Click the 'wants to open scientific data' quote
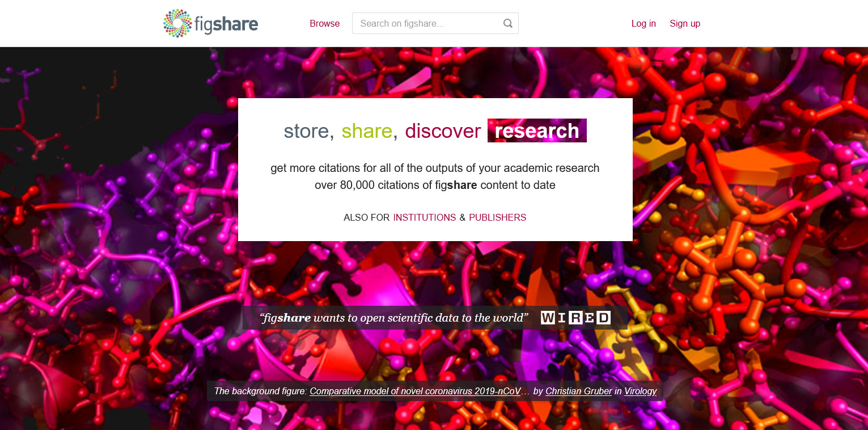The height and width of the screenshot is (430, 868). click(x=395, y=318)
